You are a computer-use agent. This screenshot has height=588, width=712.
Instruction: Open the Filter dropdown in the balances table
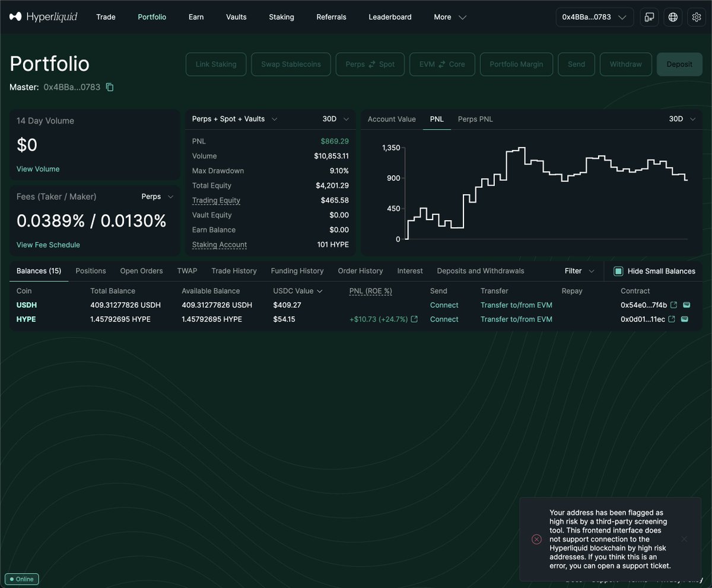579,271
